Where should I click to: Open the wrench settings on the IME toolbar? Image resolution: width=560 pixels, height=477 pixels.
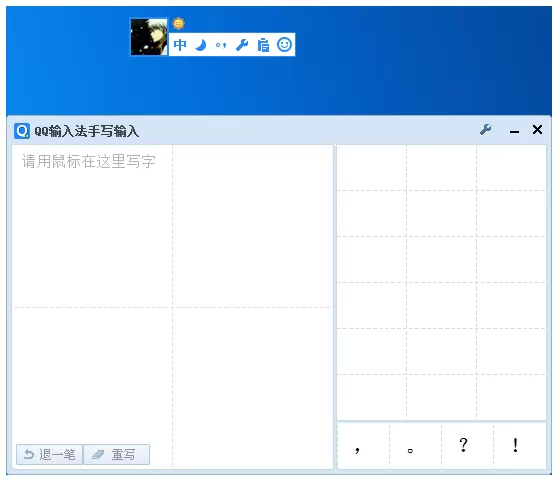[242, 45]
